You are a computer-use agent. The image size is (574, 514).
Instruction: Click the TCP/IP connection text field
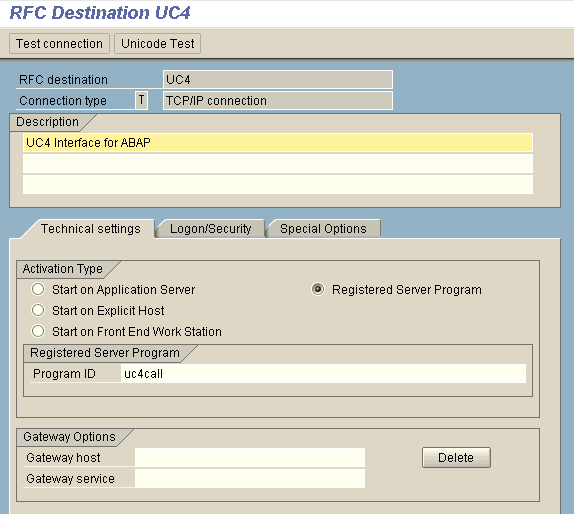[278, 100]
